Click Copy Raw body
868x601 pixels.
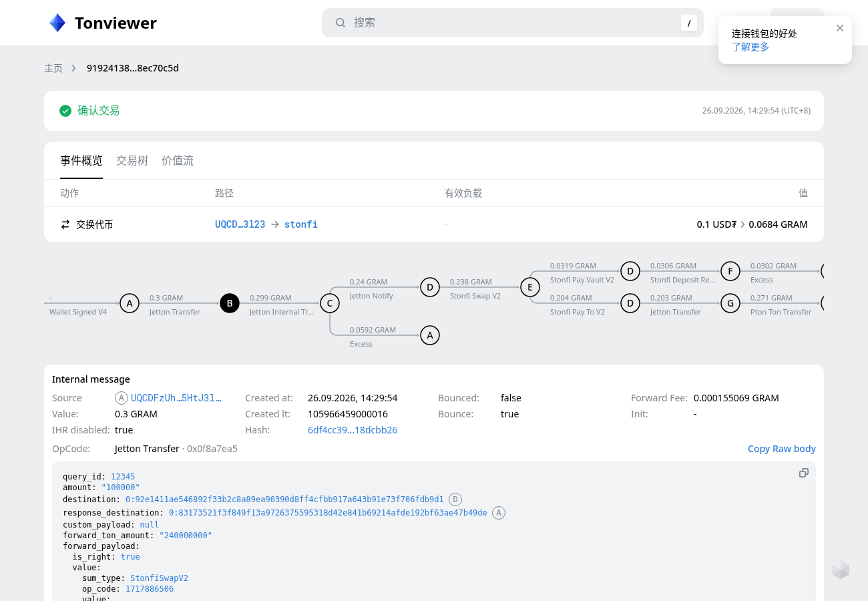782,449
